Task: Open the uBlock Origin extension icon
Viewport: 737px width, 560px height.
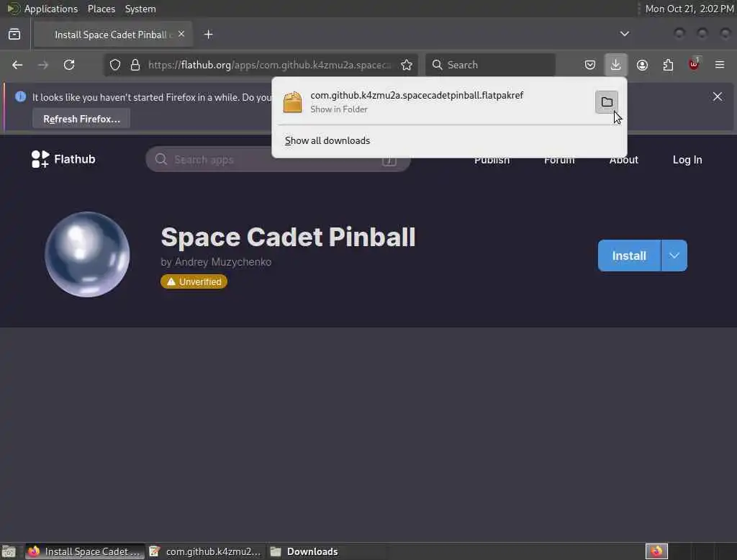Action: point(694,64)
